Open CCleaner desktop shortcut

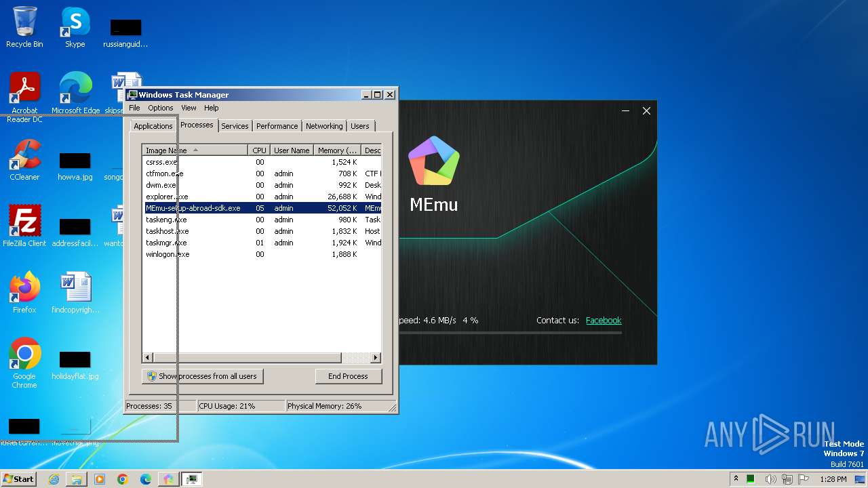pyautogui.click(x=24, y=160)
